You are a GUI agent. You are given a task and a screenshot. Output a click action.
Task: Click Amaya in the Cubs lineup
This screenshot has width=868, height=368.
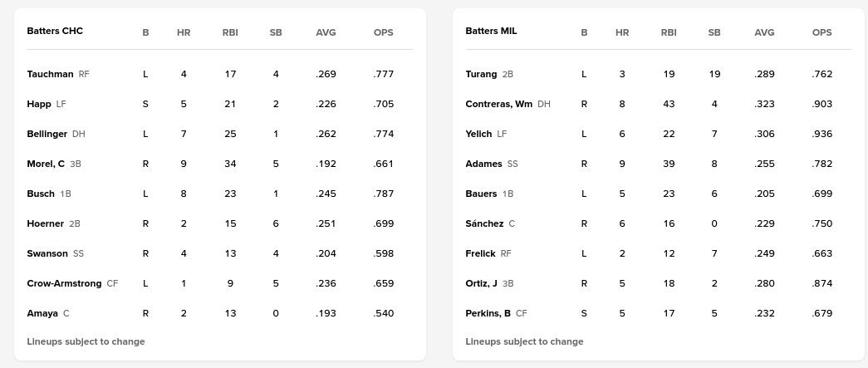42,313
